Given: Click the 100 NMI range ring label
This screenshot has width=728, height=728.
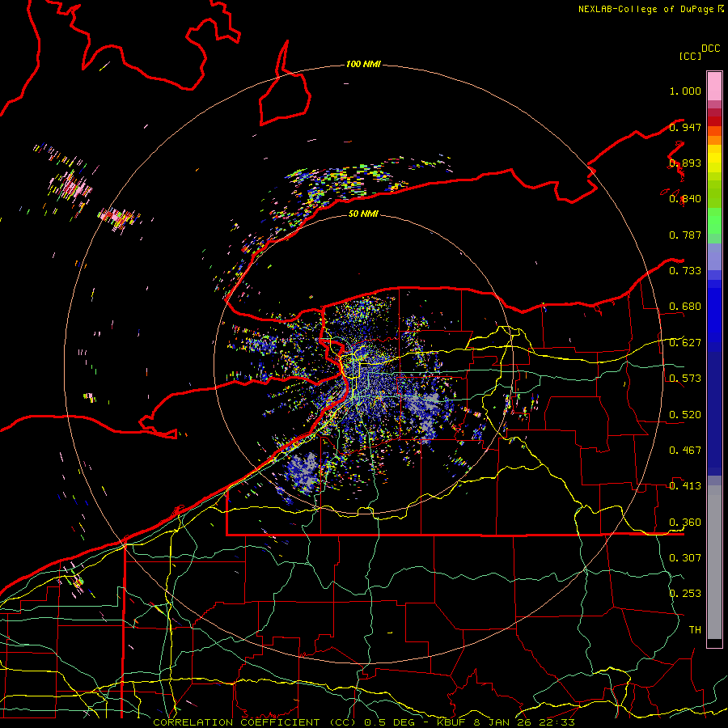Looking at the screenshot, I should 363,64.
